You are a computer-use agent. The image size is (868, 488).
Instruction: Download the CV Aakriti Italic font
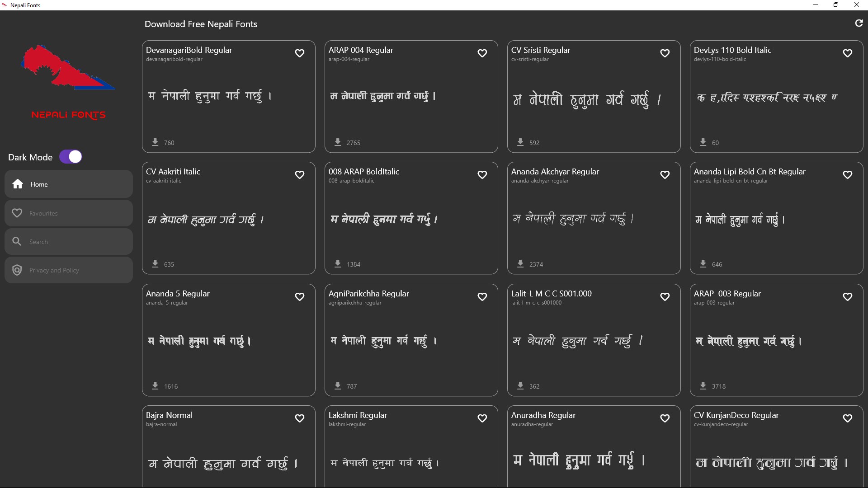pyautogui.click(x=155, y=264)
